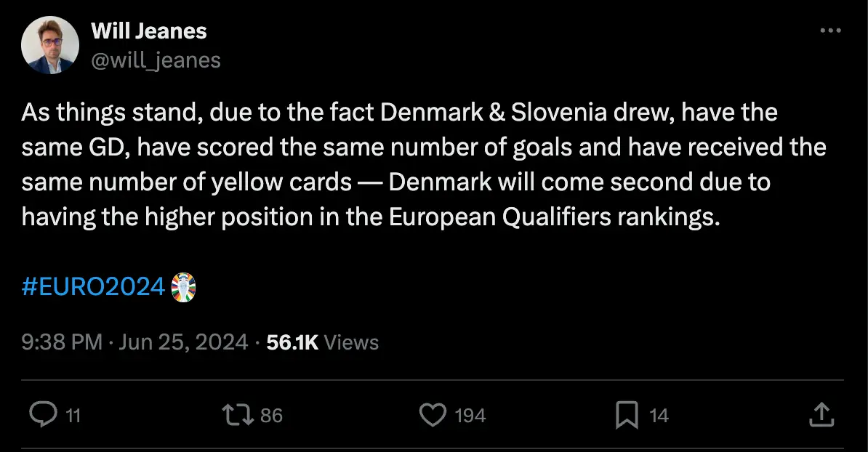The width and height of the screenshot is (868, 452).
Task: Click the word Views beside 56.1K
Action: click(x=351, y=342)
